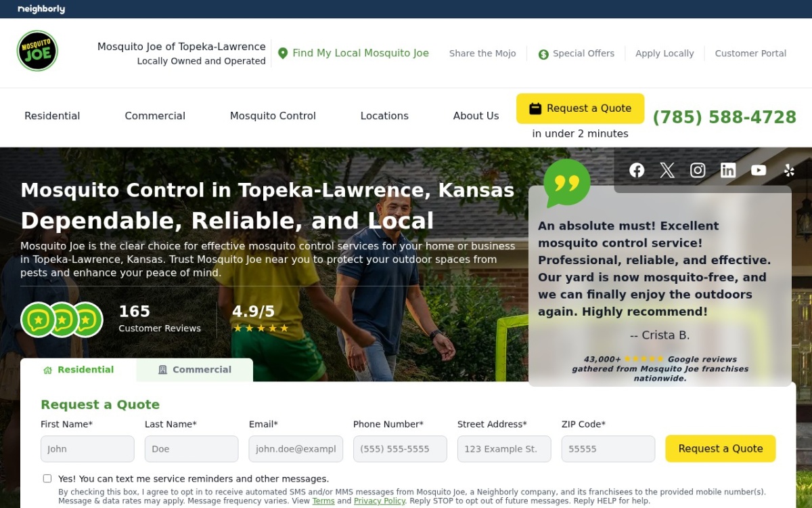The width and height of the screenshot is (812, 508).
Task: Click the 4.9/5 rating text
Action: click(x=253, y=312)
